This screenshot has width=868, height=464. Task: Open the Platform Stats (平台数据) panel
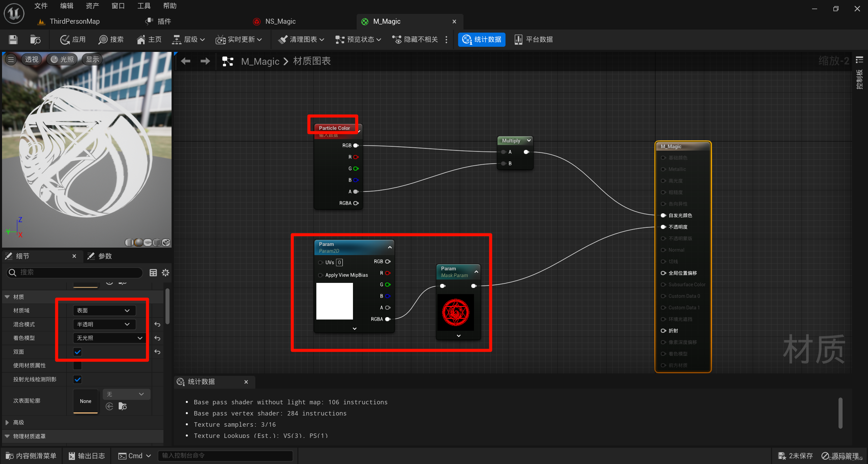pyautogui.click(x=533, y=40)
